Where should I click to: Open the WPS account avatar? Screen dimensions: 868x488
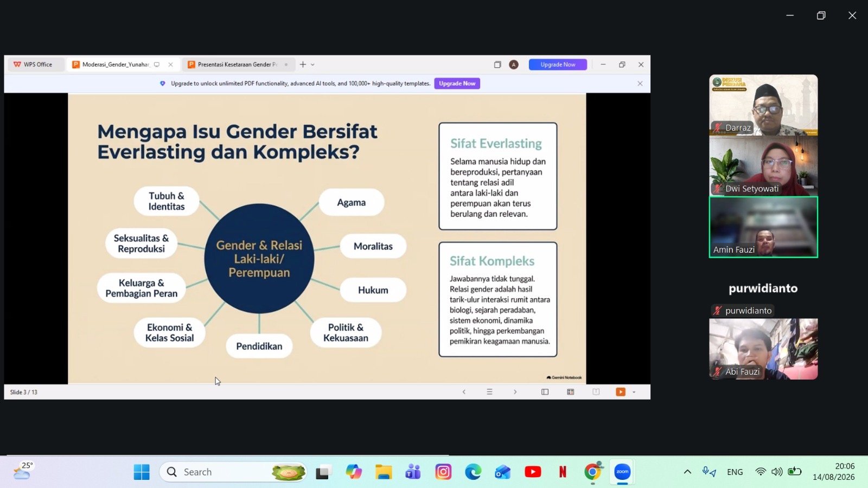tap(514, 65)
